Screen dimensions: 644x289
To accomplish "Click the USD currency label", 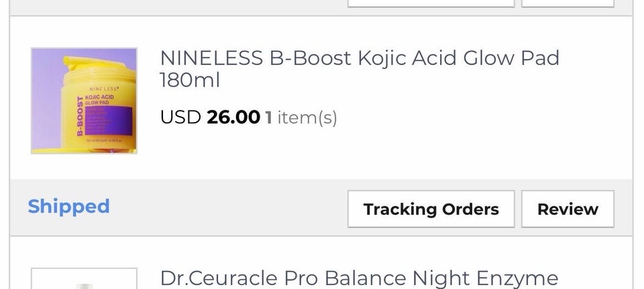I will click(x=180, y=117).
